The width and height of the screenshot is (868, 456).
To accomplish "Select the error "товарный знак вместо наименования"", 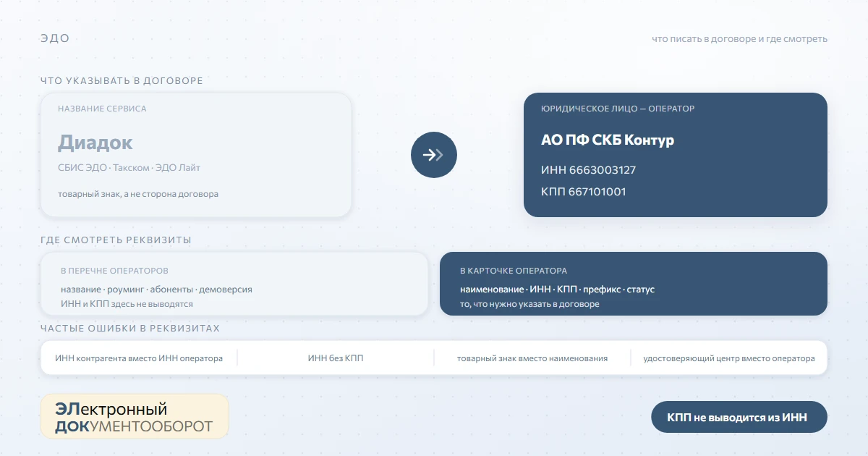I will [x=532, y=358].
